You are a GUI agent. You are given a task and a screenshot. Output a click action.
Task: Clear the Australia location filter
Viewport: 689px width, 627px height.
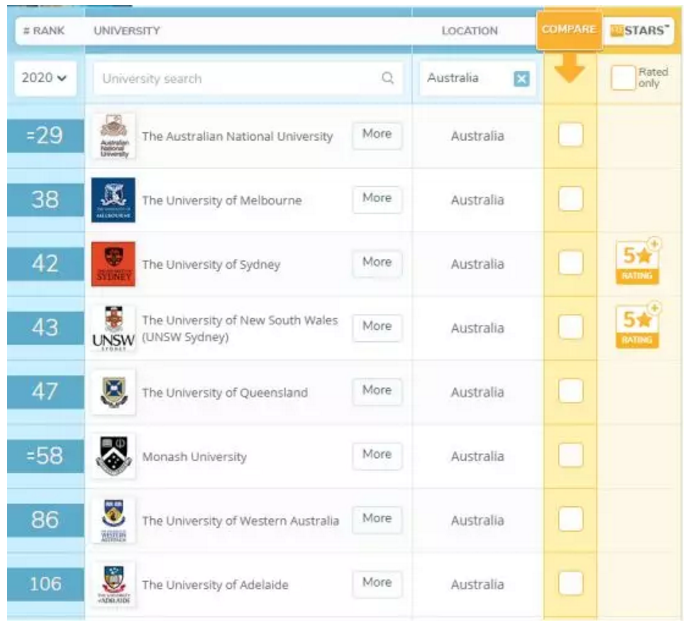(521, 78)
